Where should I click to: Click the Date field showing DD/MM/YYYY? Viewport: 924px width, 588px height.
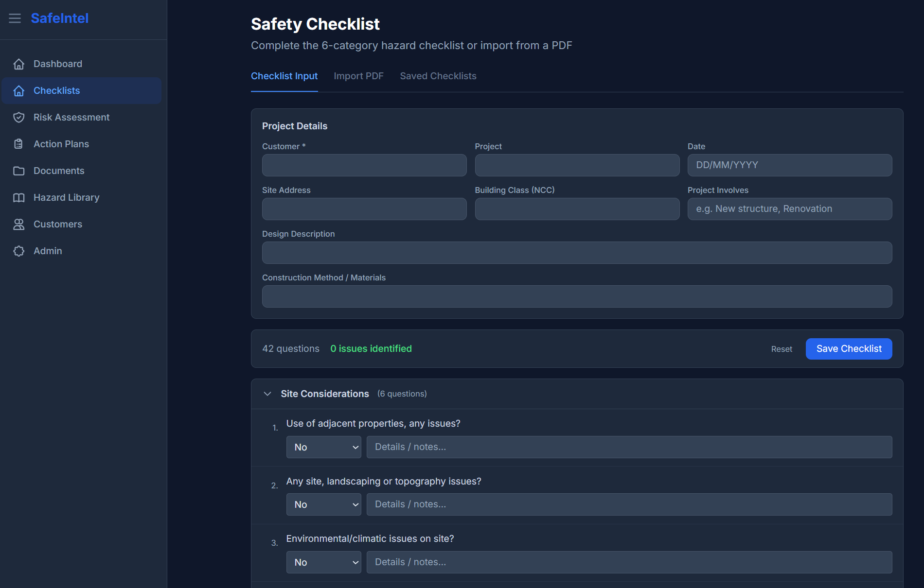coord(789,165)
